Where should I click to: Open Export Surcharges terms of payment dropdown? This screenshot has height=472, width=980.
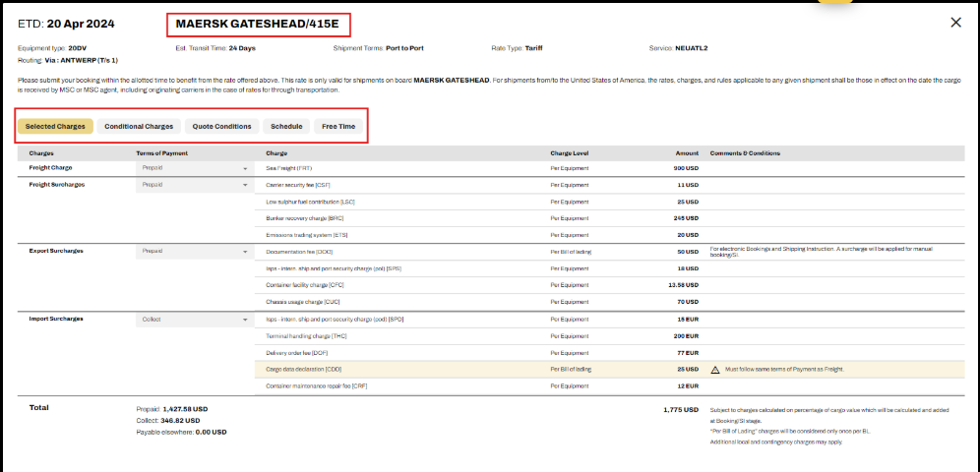(193, 251)
